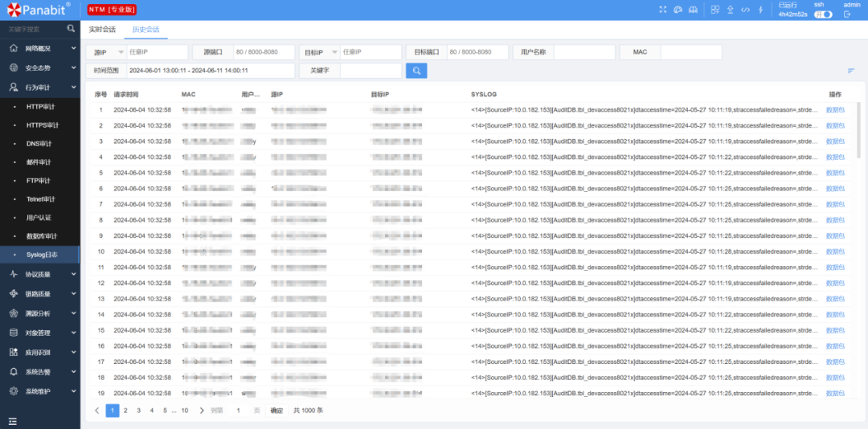Click the blue search button icon
The height and width of the screenshot is (429, 868).
[x=416, y=71]
